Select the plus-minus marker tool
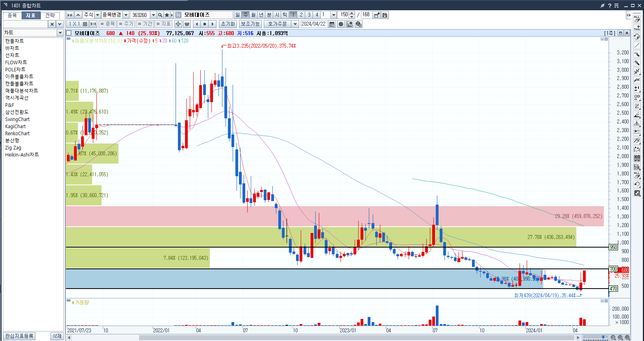This screenshot has height=341, width=644. click(x=637, y=89)
